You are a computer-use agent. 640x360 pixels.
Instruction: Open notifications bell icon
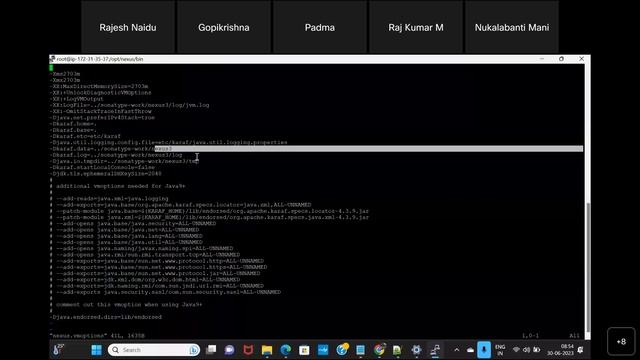580,350
